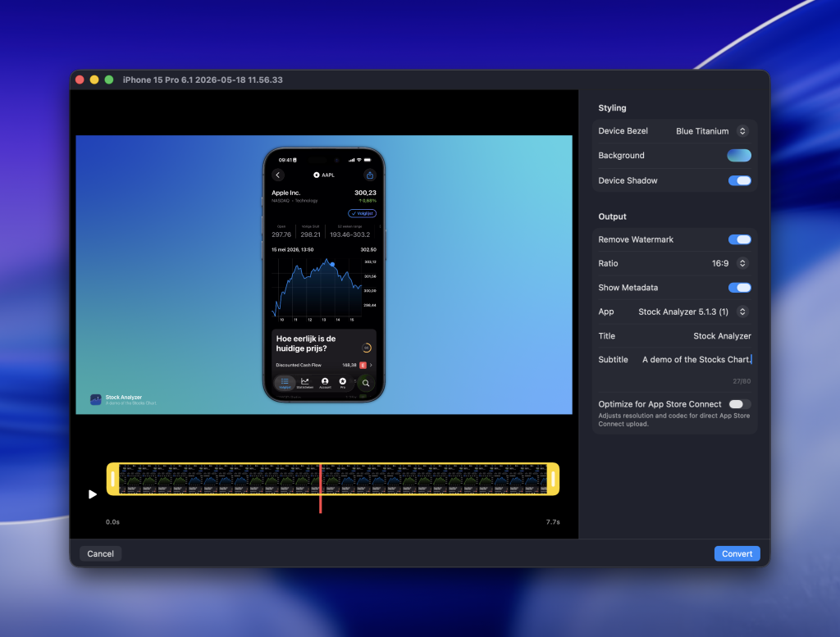This screenshot has width=840, height=637.
Task: Click the filmstrip thumbnails in timeline
Action: click(333, 479)
